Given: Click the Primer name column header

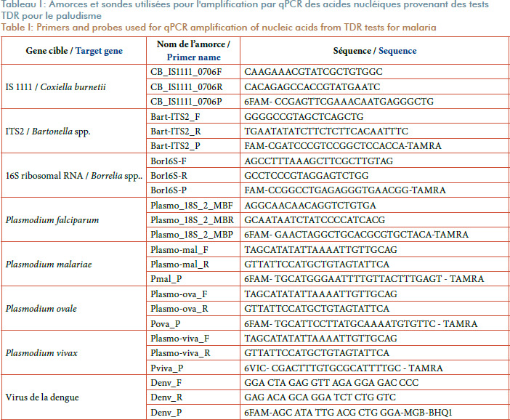Looking at the screenshot, I should (193, 51).
